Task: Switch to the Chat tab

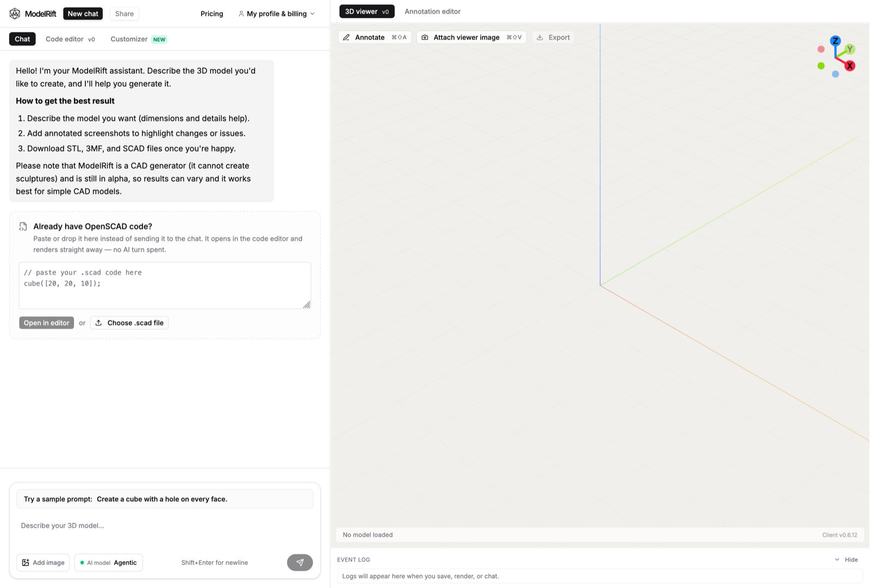Action: coord(22,39)
